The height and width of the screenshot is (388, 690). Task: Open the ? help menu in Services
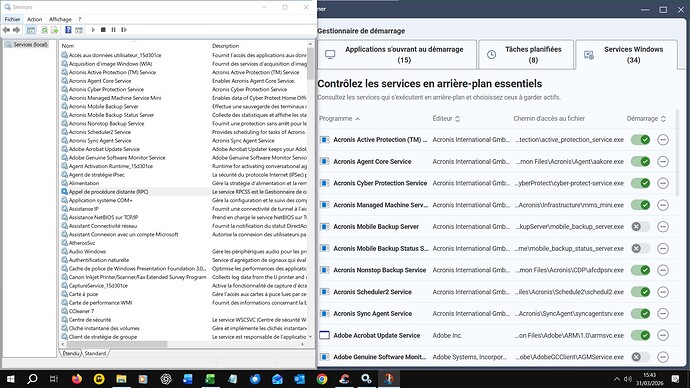pyautogui.click(x=80, y=19)
